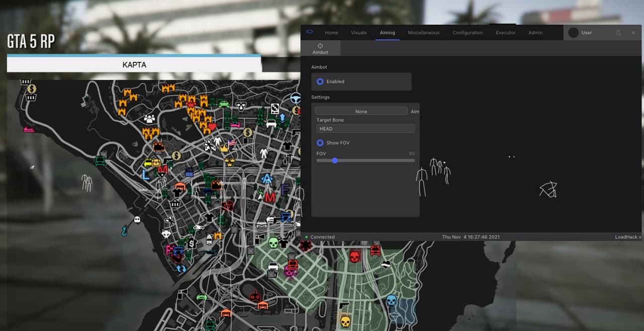Click the User avatar circle

tap(573, 33)
